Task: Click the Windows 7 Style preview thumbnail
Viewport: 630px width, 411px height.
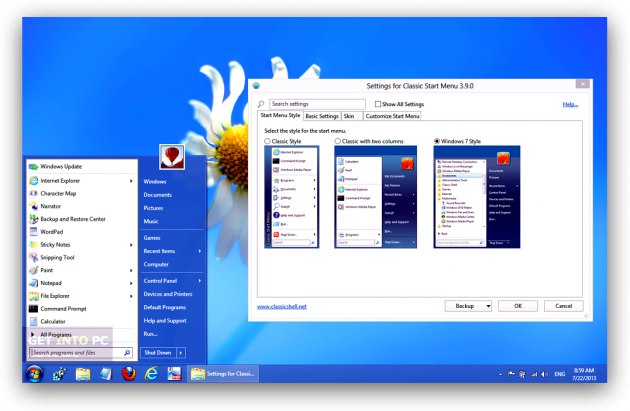Action: click(x=477, y=197)
